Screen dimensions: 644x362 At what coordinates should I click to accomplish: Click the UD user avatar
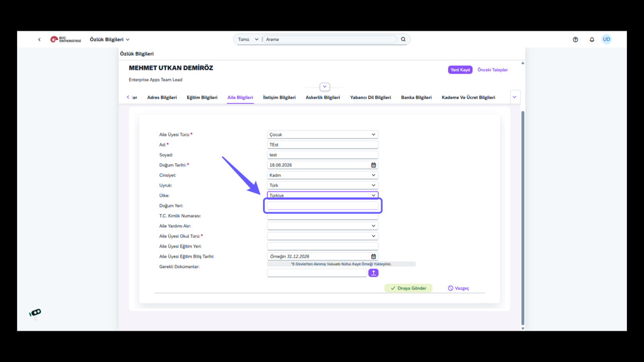click(606, 40)
